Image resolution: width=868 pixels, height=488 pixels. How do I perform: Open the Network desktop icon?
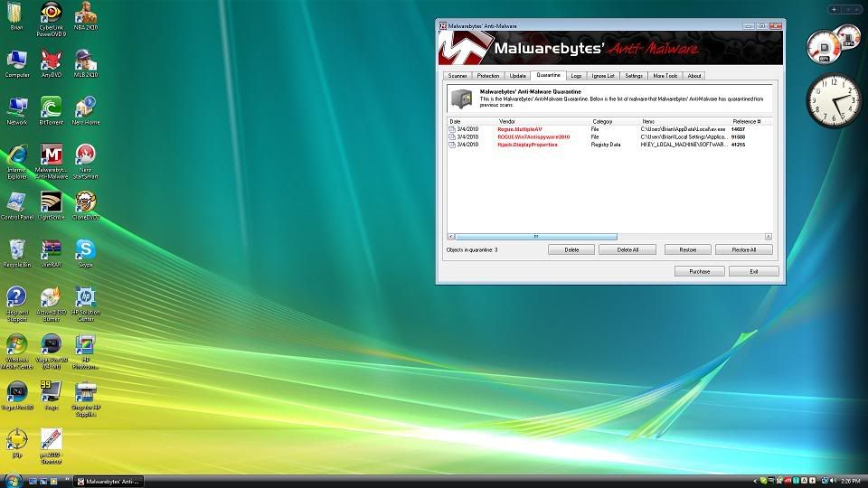tap(16, 110)
